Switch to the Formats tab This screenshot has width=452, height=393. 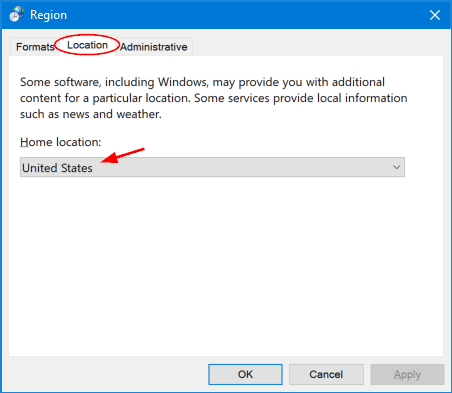35,47
